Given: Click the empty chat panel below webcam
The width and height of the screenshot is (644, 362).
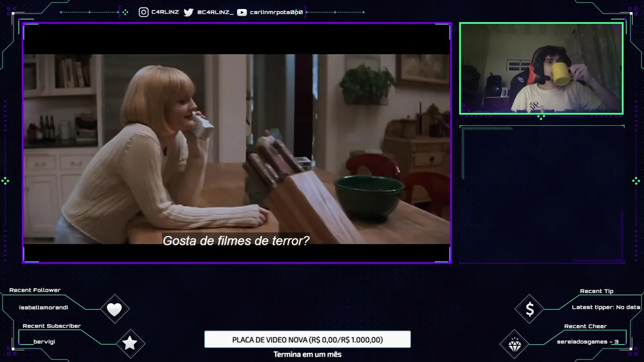Looking at the screenshot, I should pyautogui.click(x=542, y=194).
